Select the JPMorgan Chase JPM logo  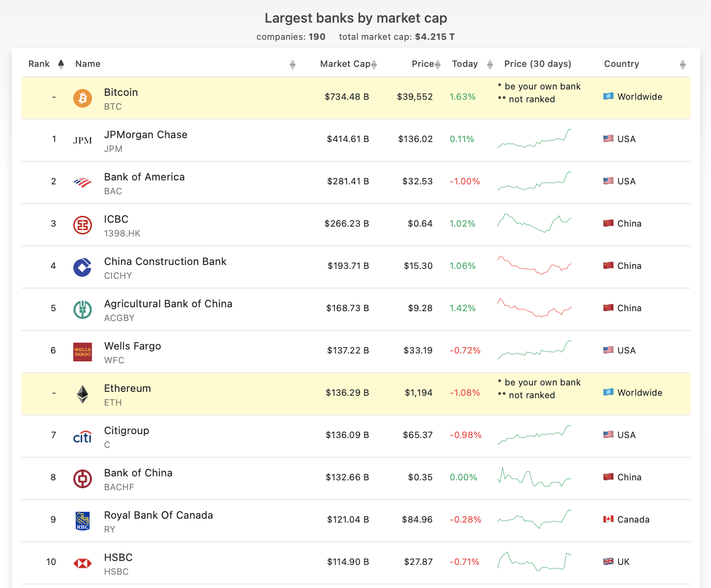[82, 140]
